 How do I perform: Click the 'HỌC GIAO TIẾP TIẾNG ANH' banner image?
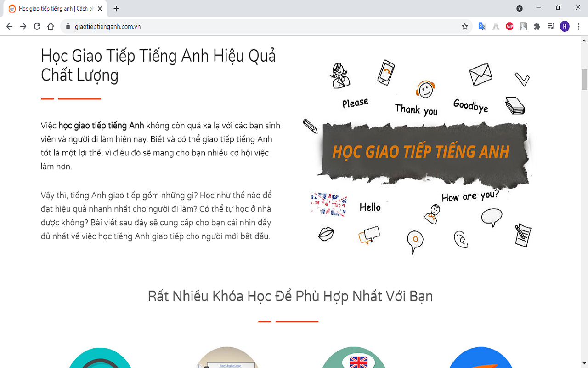point(418,157)
